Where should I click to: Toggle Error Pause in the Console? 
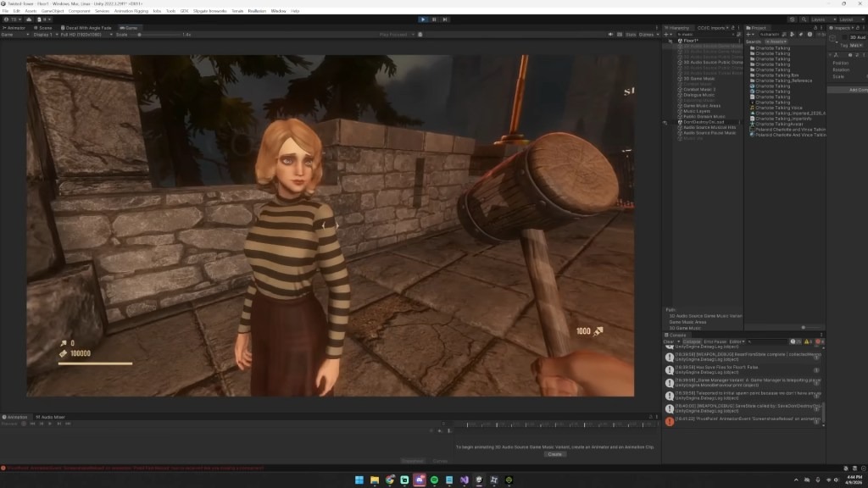(715, 341)
